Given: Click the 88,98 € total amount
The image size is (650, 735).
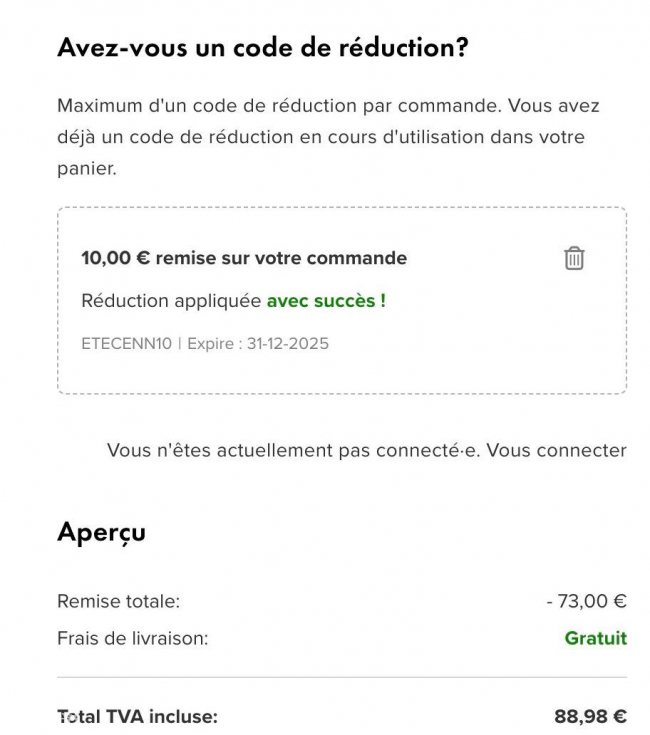Looking at the screenshot, I should pos(590,717).
